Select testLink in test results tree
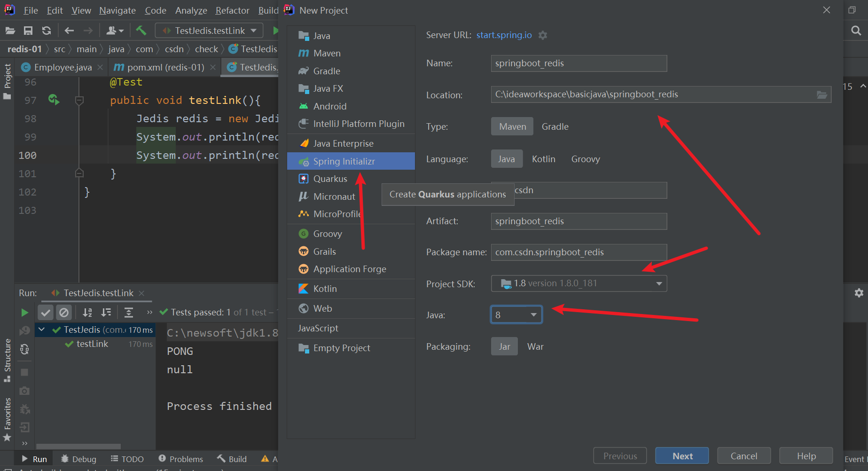Viewport: 868px width, 471px height. pyautogui.click(x=95, y=344)
